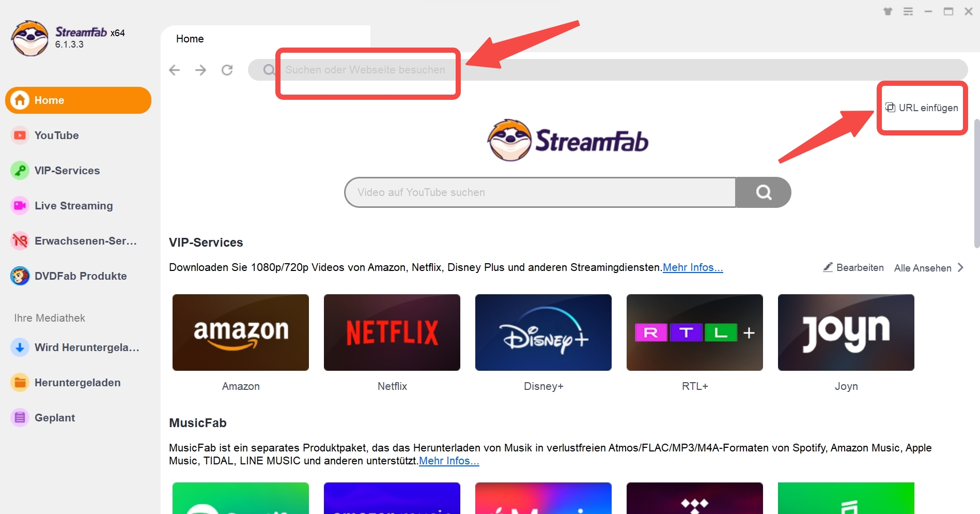This screenshot has height=514, width=980.
Task: Click the MusicFab section heading
Action: pyautogui.click(x=198, y=423)
